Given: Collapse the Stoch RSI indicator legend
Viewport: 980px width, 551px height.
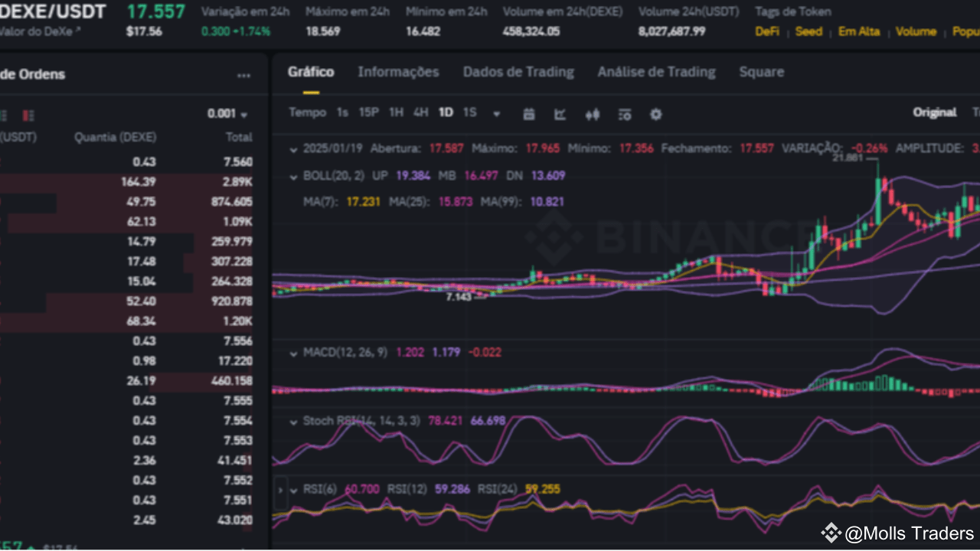Looking at the screenshot, I should coord(294,421).
